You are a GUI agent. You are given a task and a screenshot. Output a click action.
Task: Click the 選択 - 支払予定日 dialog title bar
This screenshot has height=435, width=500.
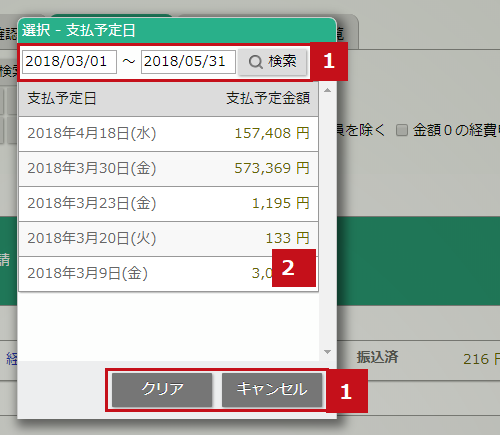tap(177, 31)
